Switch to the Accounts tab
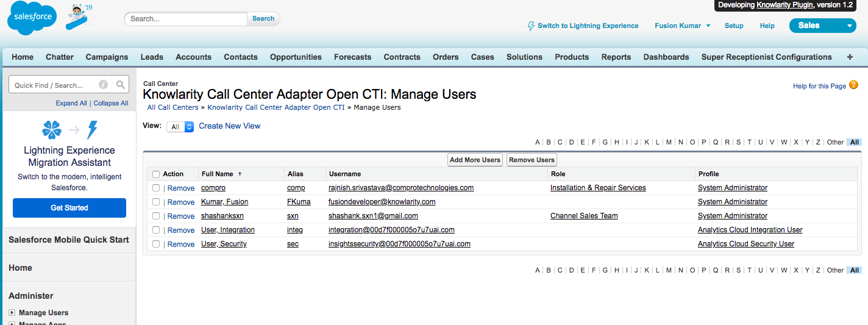 193,57
